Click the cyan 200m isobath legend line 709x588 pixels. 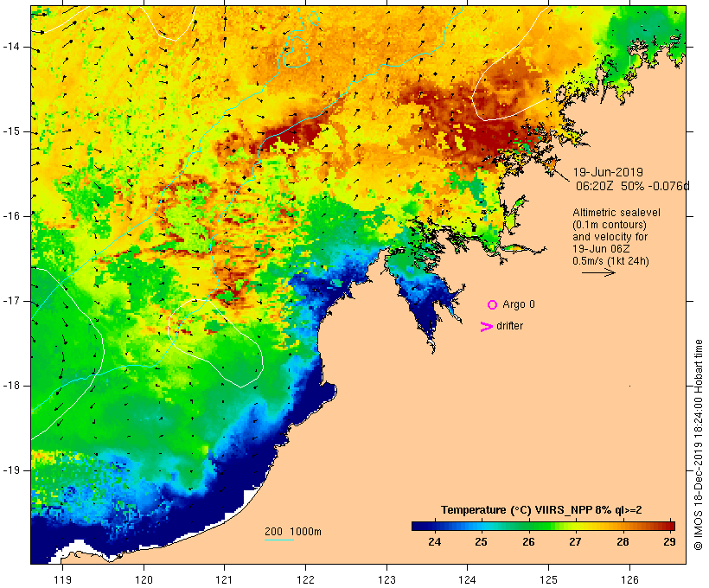[279, 540]
